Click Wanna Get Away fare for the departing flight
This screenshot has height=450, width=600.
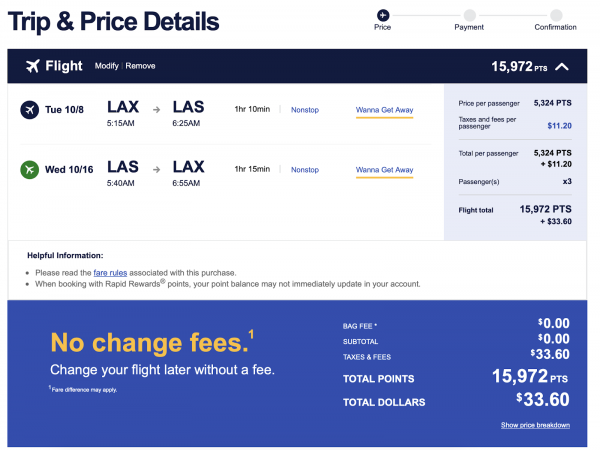point(384,110)
